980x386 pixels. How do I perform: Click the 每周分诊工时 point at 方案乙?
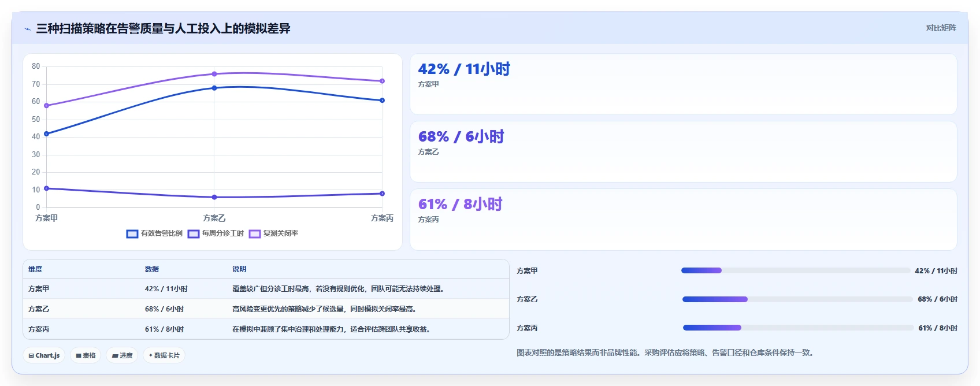coord(214,197)
